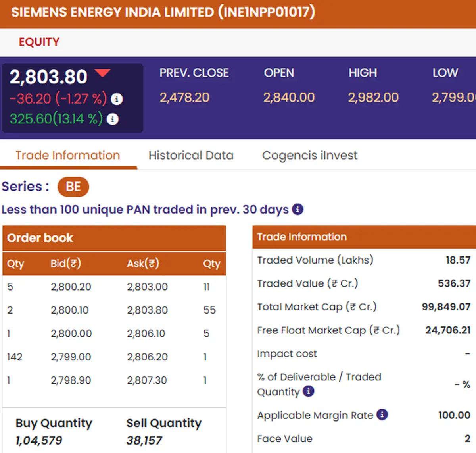476x453 pixels.
Task: Click the Trade Information panel header
Action: pyautogui.click(x=364, y=237)
